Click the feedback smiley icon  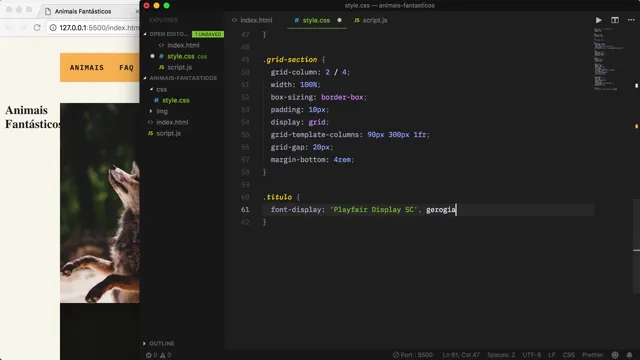click(615, 355)
